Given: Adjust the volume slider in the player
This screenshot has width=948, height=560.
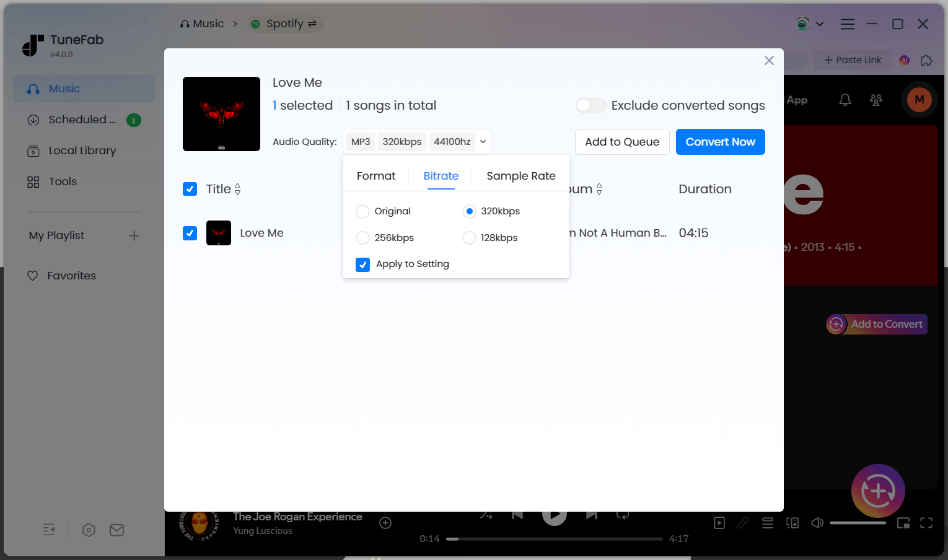Looking at the screenshot, I should pyautogui.click(x=858, y=522).
